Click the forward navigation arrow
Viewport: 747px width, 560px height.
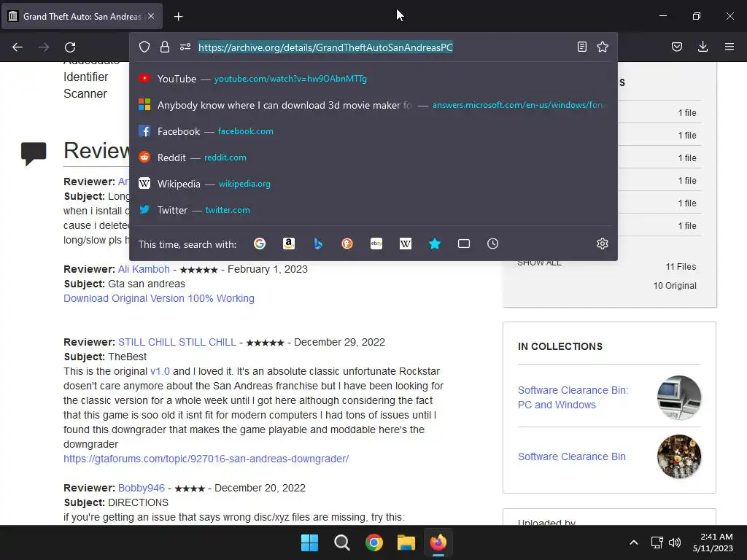(x=44, y=47)
